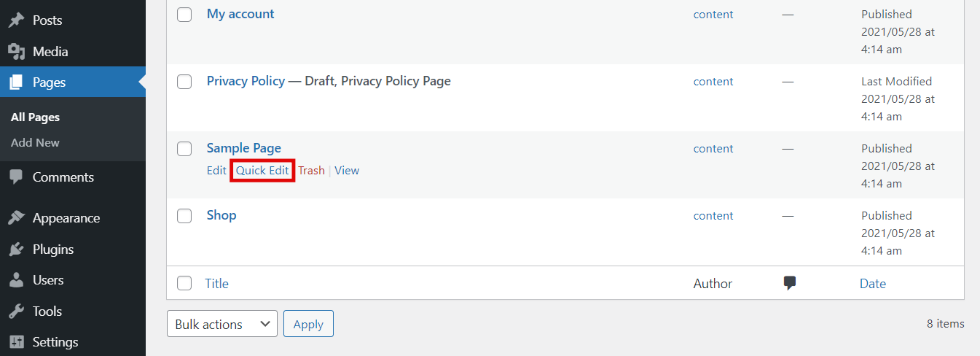Select the My account page checkbox
980x356 pixels.
[x=184, y=15]
